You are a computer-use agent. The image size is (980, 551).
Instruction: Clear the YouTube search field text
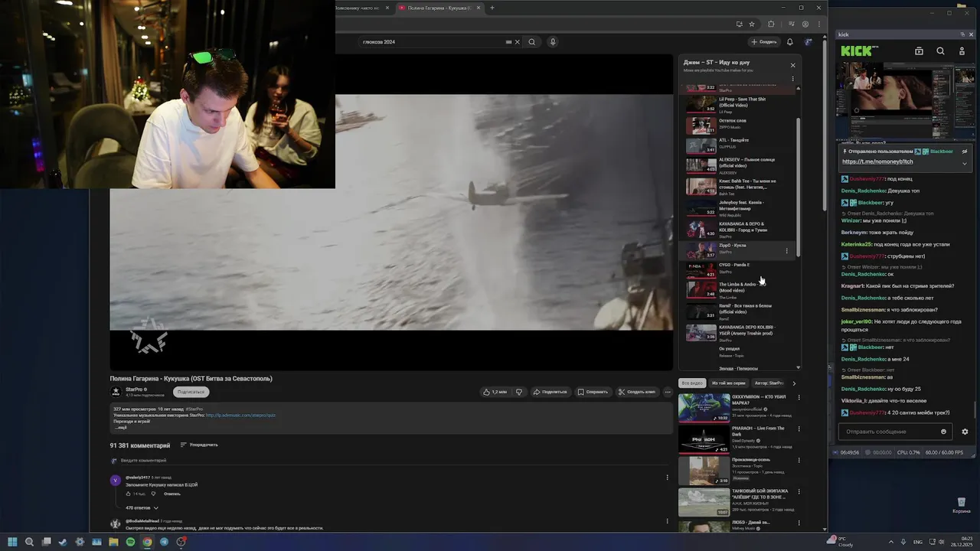tap(517, 42)
